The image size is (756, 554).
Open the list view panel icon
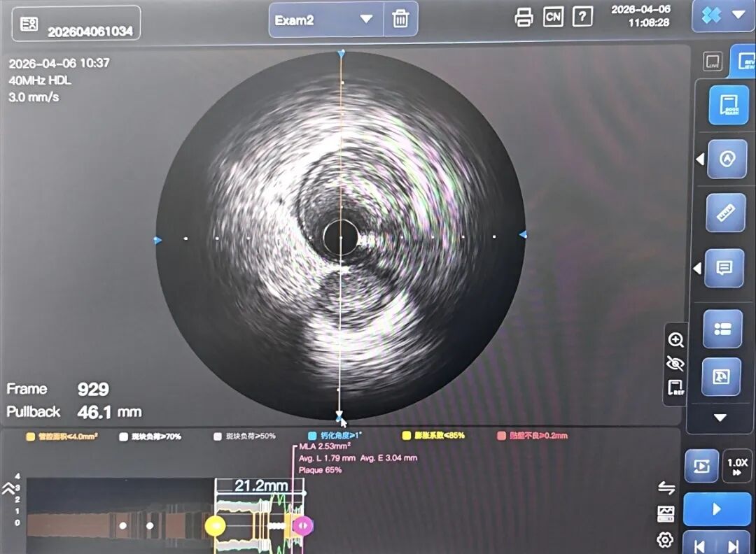click(721, 329)
